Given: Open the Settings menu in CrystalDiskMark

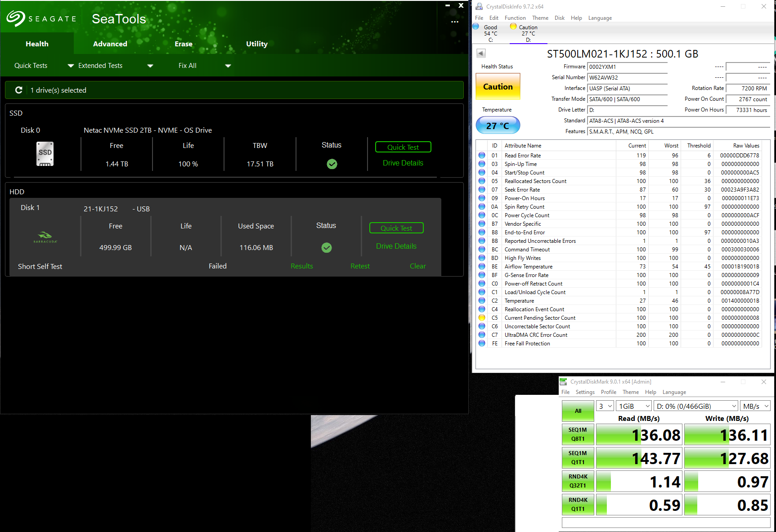Looking at the screenshot, I should pos(585,392).
